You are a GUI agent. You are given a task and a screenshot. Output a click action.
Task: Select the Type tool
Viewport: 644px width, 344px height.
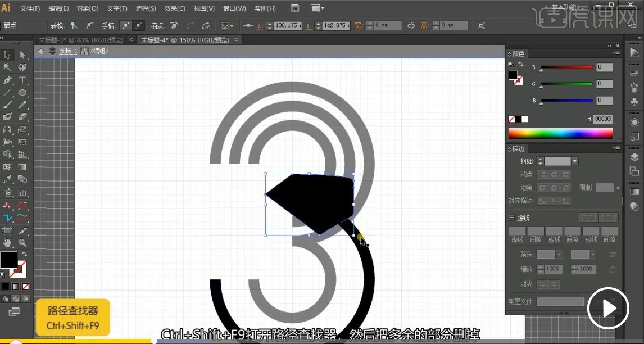(22, 80)
